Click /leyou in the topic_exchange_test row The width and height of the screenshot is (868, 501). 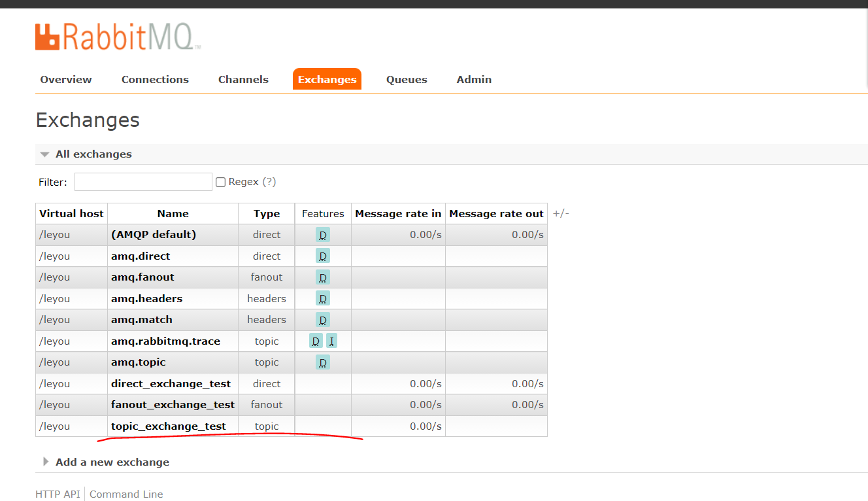[54, 426]
